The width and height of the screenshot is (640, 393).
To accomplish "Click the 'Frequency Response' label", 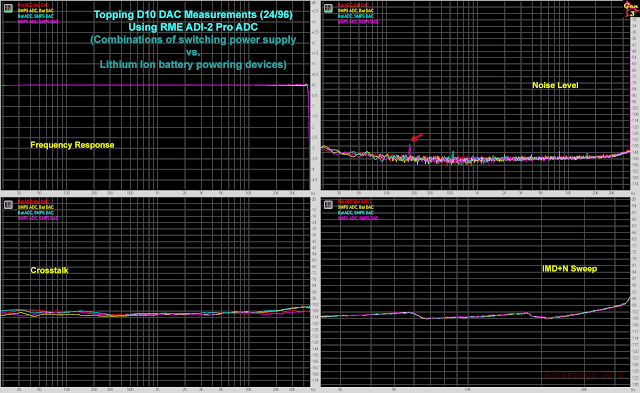I will [x=72, y=145].
